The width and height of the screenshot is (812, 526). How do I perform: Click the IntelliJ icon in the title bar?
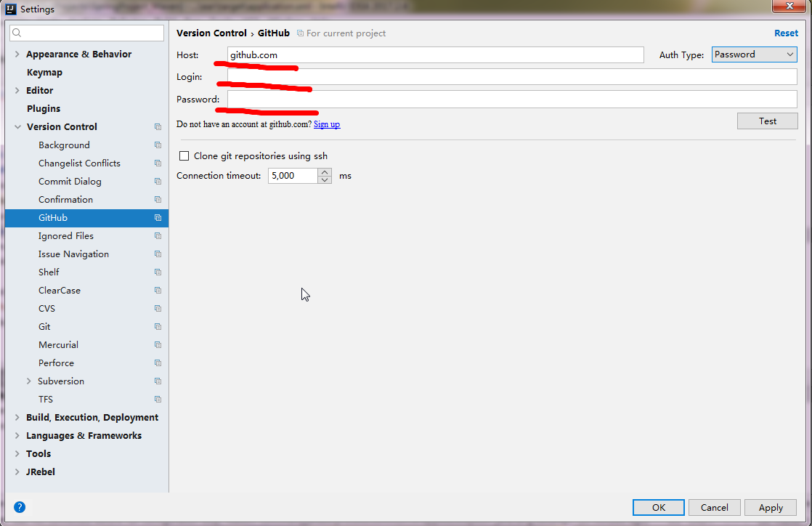click(10, 9)
